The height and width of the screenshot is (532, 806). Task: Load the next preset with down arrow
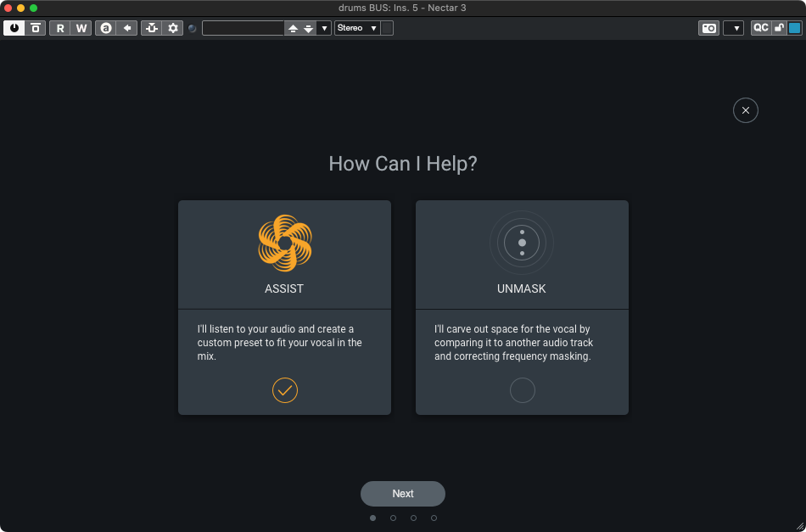coord(309,28)
